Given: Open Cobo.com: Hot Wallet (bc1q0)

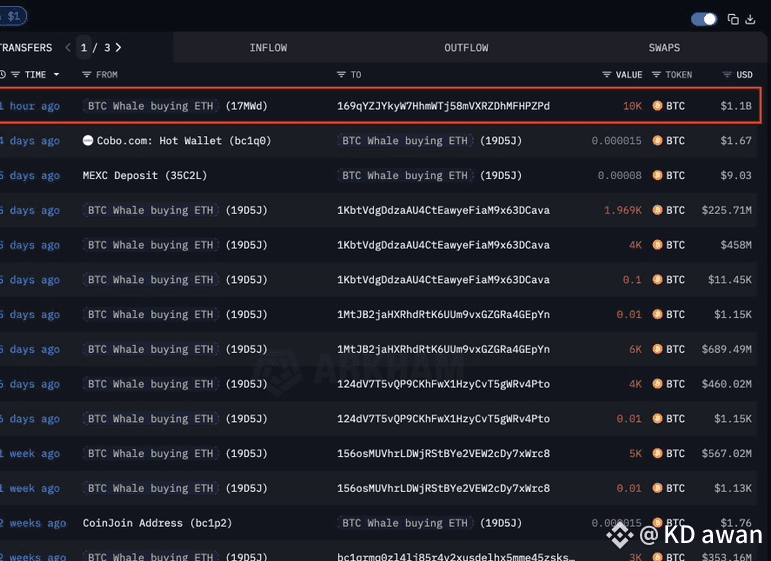Looking at the screenshot, I should coord(184,141).
